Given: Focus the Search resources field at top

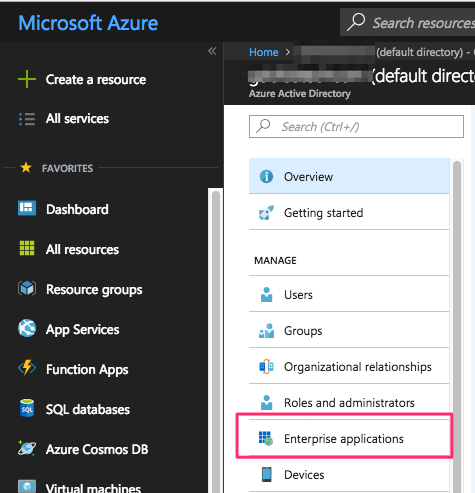Looking at the screenshot, I should (407, 22).
